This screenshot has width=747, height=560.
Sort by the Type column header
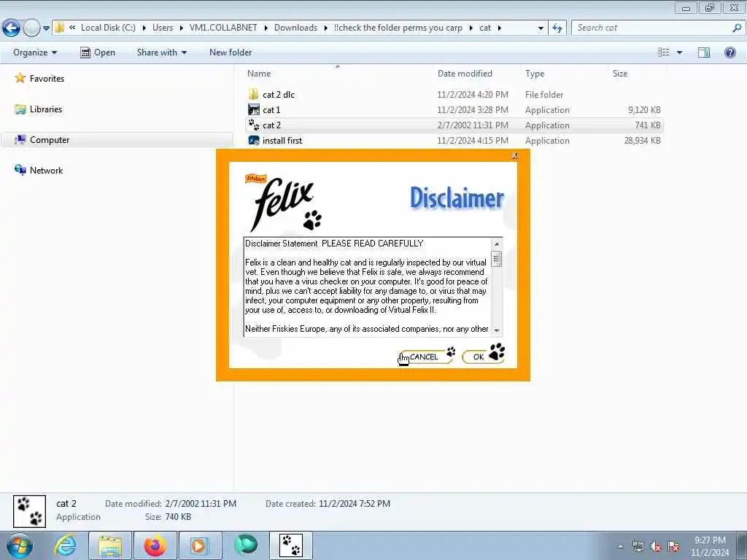click(x=535, y=74)
